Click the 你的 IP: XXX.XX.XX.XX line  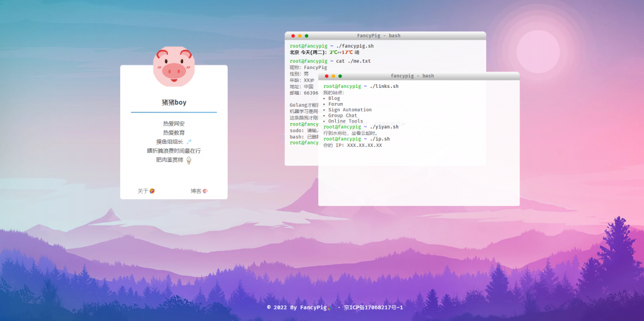pyautogui.click(x=352, y=145)
